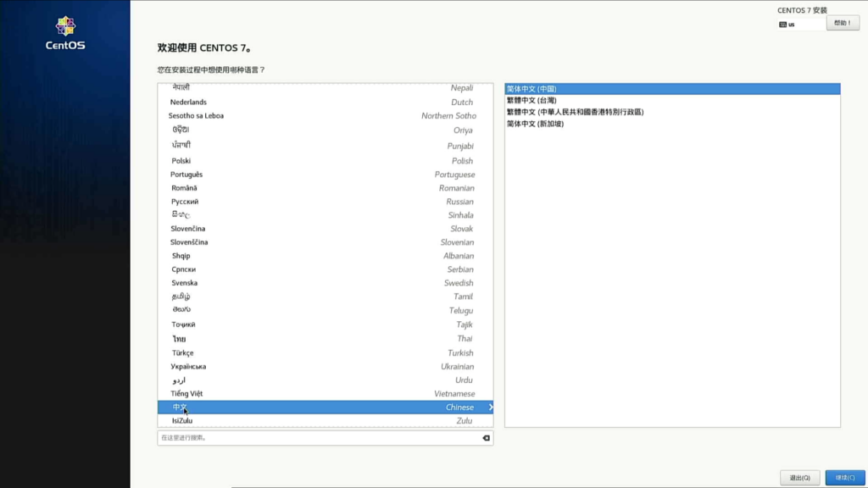This screenshot has height=488, width=868.
Task: Select Українська (Ukrainian) language
Action: [325, 366]
